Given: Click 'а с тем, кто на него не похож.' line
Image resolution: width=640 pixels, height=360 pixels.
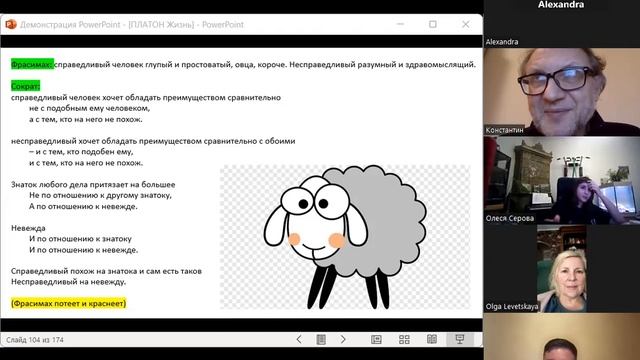Looking at the screenshot, I should click(86, 119).
